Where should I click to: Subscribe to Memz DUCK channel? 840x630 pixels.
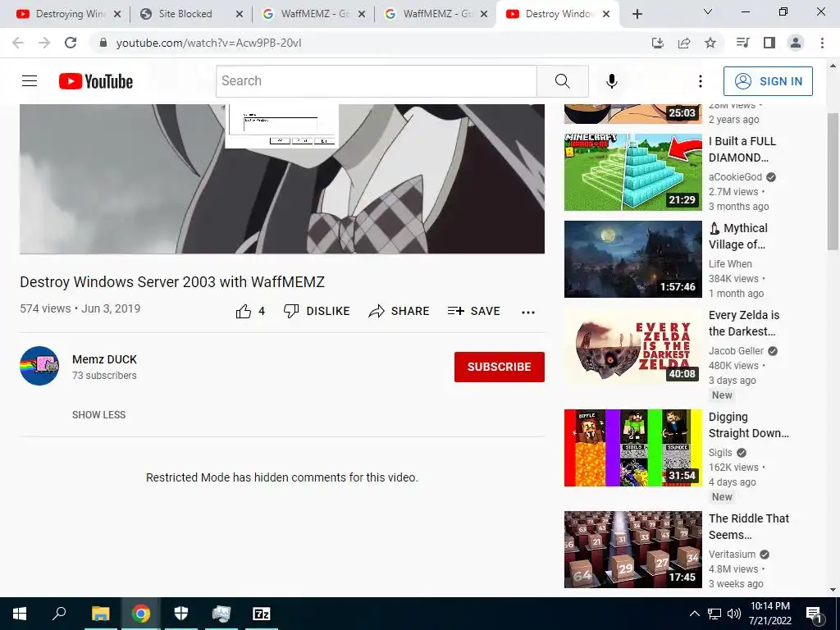click(x=500, y=367)
